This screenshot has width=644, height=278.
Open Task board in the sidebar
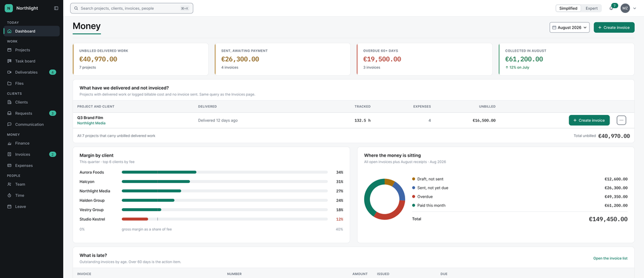coord(32,61)
